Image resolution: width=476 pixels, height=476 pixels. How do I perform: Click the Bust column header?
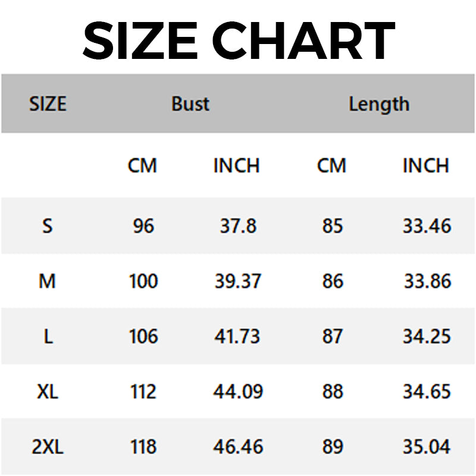190,104
